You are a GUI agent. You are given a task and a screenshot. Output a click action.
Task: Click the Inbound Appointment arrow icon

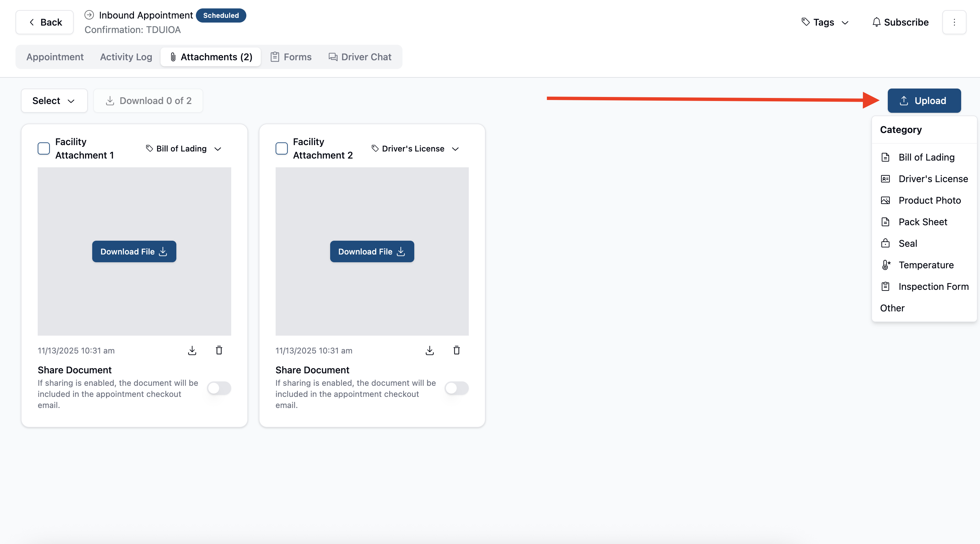coord(89,15)
